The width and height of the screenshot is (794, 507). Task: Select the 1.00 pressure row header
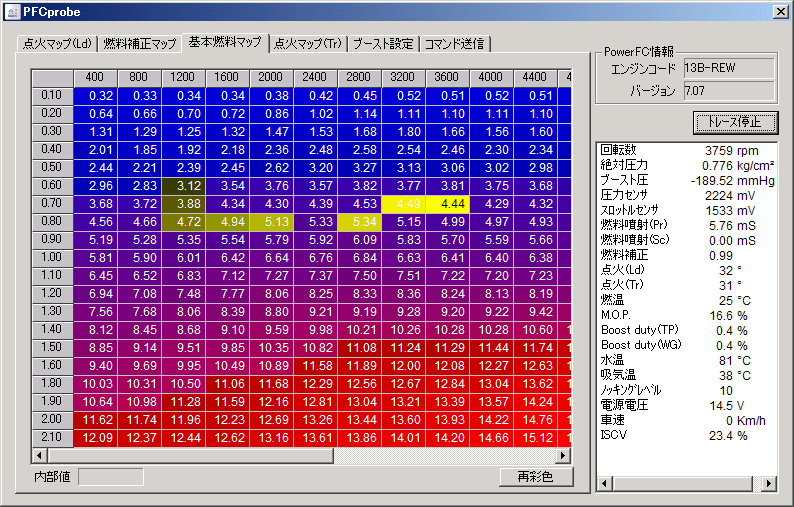pos(52,257)
